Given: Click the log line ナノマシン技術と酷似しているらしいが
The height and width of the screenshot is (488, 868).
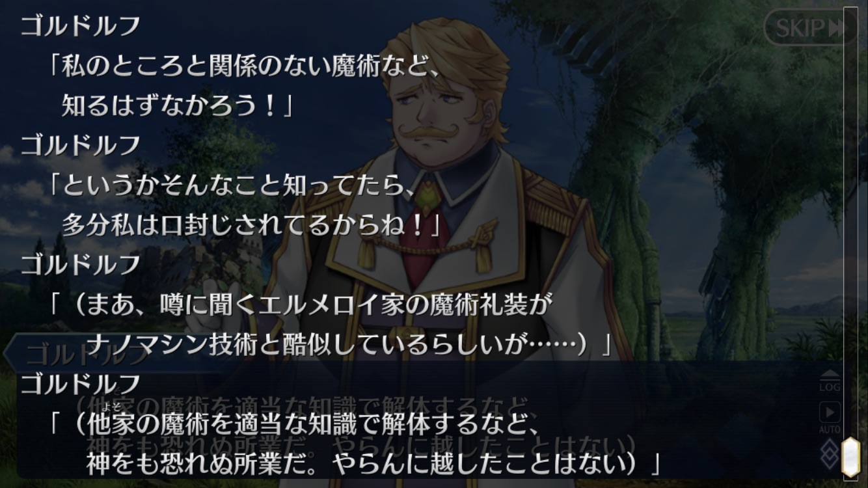Looking at the screenshot, I should pos(349,345).
